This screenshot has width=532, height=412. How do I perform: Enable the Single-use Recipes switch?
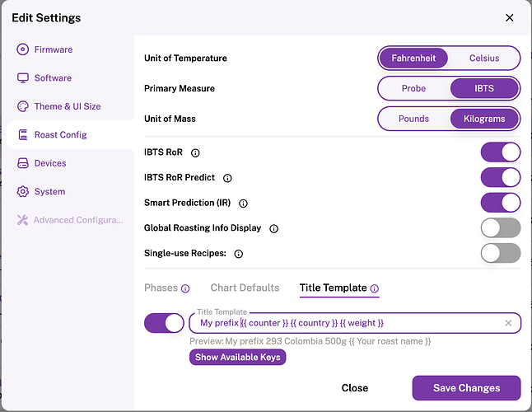point(501,253)
